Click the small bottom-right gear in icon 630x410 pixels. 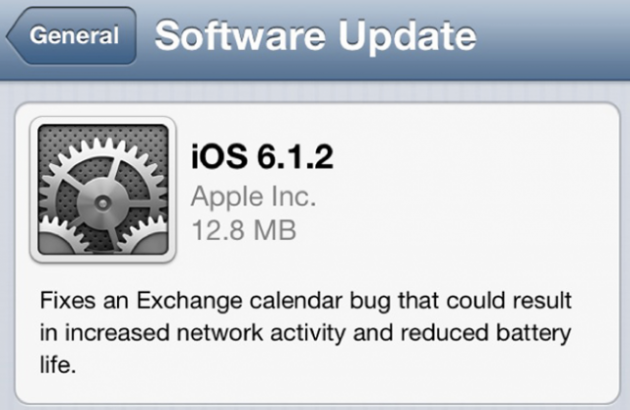pos(147,236)
